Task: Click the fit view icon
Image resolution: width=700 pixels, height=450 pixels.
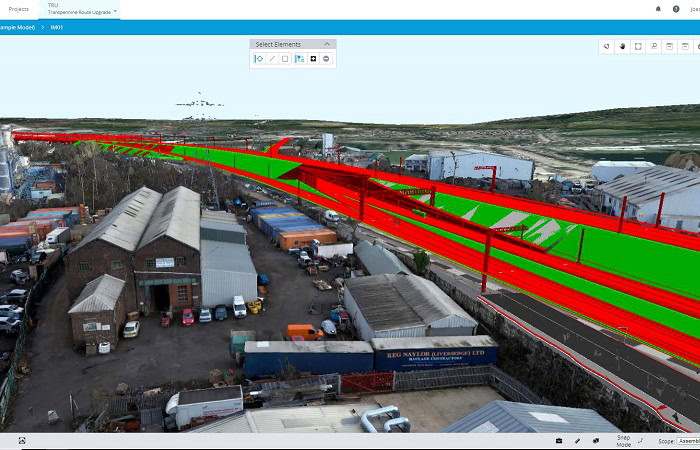Action: click(638, 46)
